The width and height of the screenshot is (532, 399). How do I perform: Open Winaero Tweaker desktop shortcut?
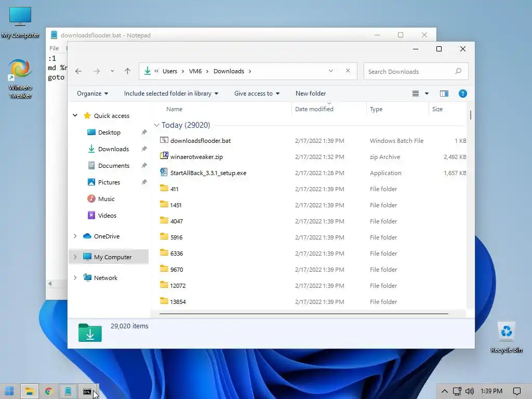(20, 79)
